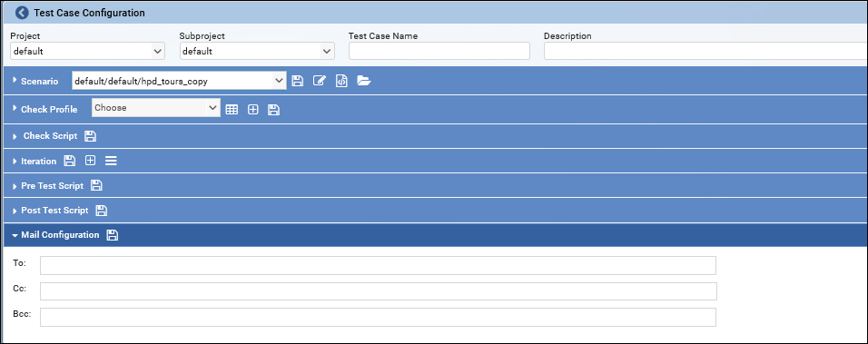Show the Check Profile table grid icon

232,110
